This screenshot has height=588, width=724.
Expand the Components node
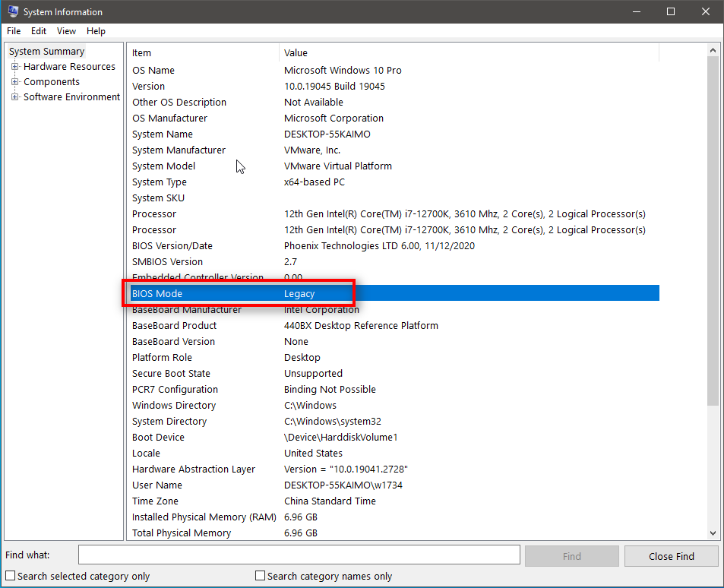pyautogui.click(x=14, y=82)
